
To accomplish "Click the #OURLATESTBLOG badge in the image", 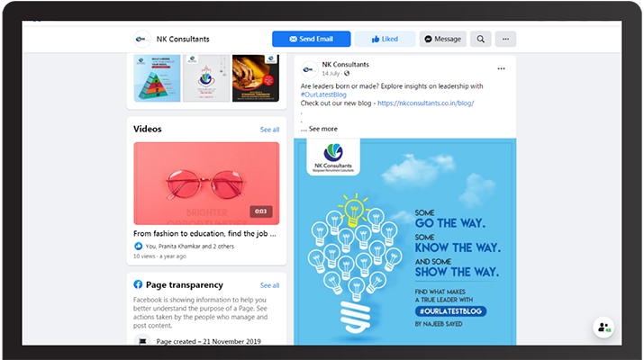I will 450,311.
